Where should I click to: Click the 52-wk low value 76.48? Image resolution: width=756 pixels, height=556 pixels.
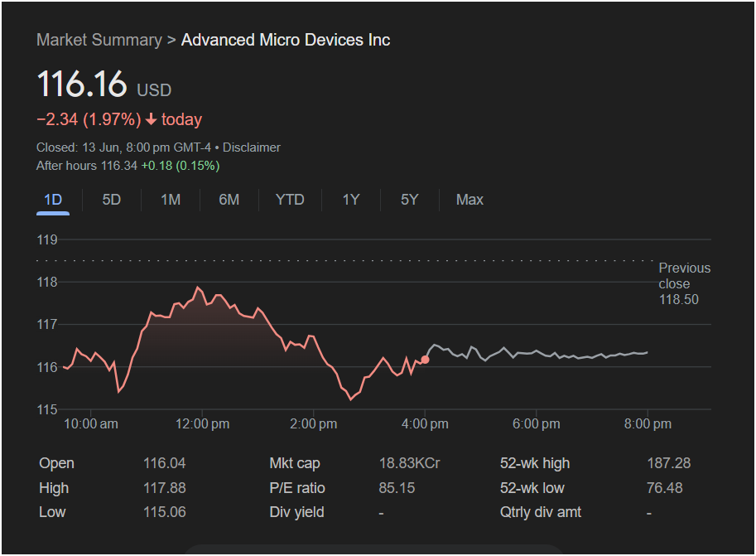[x=665, y=488]
